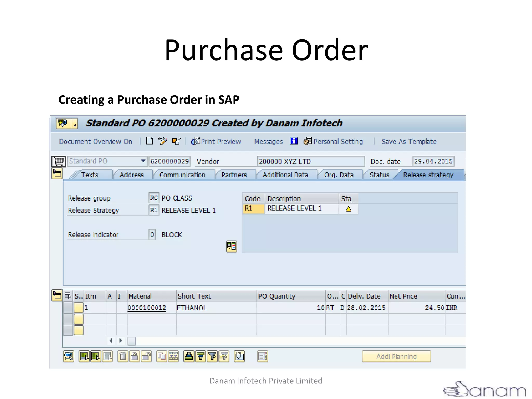The image size is (532, 399).
Task: Click the Addl Planning button
Action: 396,356
